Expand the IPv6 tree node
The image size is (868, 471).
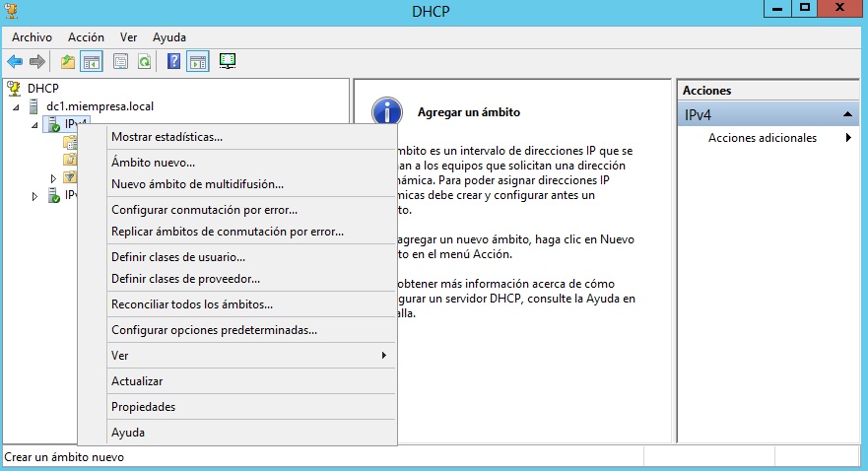tap(35, 196)
